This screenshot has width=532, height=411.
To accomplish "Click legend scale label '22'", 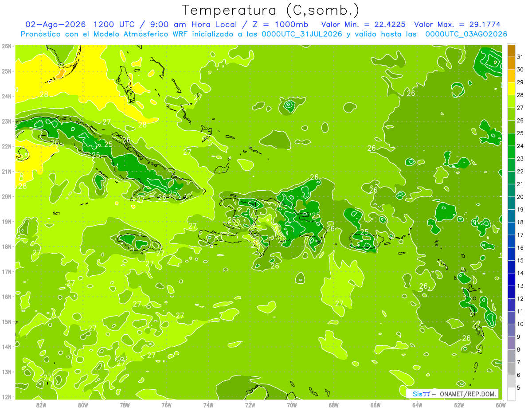I will click(520, 172).
